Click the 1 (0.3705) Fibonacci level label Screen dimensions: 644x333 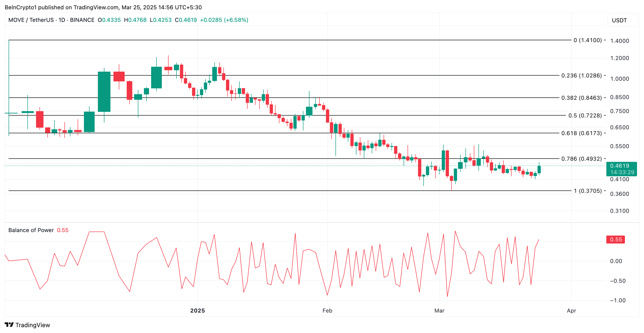tap(588, 191)
